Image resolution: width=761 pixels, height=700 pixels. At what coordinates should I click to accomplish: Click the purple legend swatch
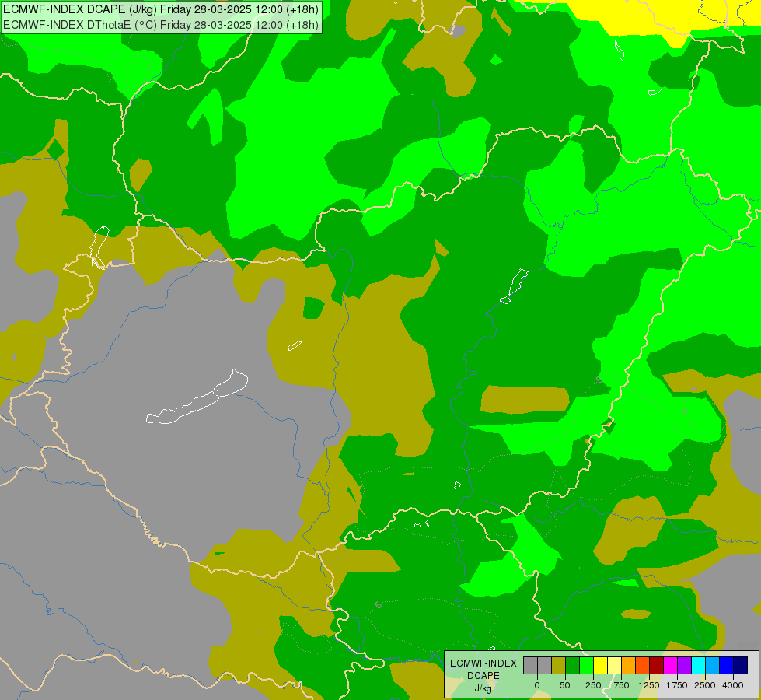(684, 665)
